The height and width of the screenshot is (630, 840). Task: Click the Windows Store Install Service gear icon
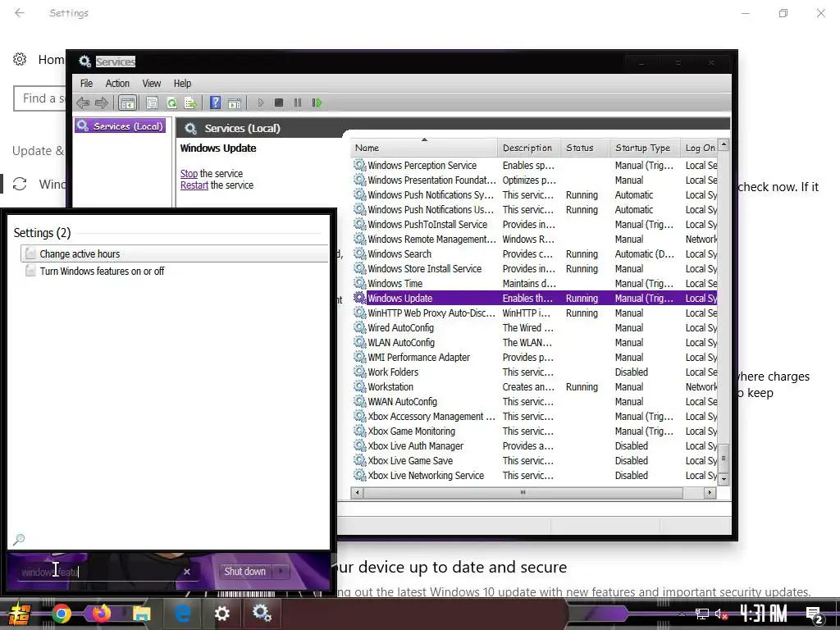(x=359, y=268)
